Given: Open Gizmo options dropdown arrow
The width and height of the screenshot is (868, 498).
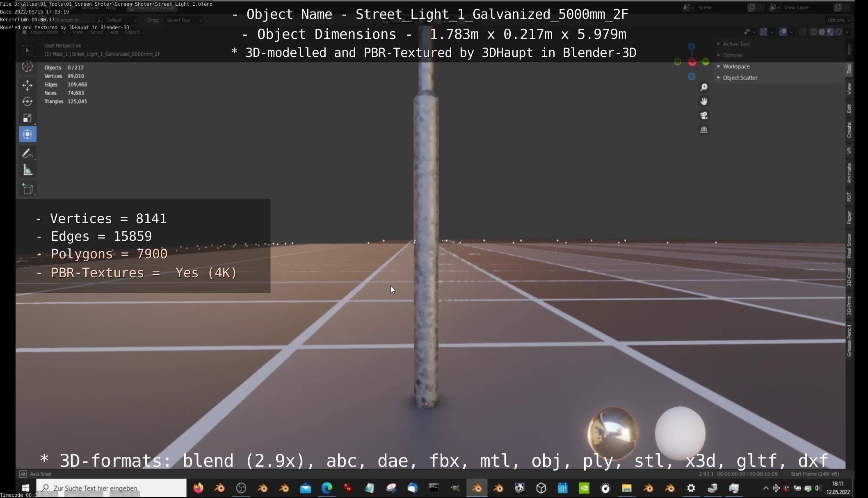Looking at the screenshot, I should pyautogui.click(x=771, y=32).
